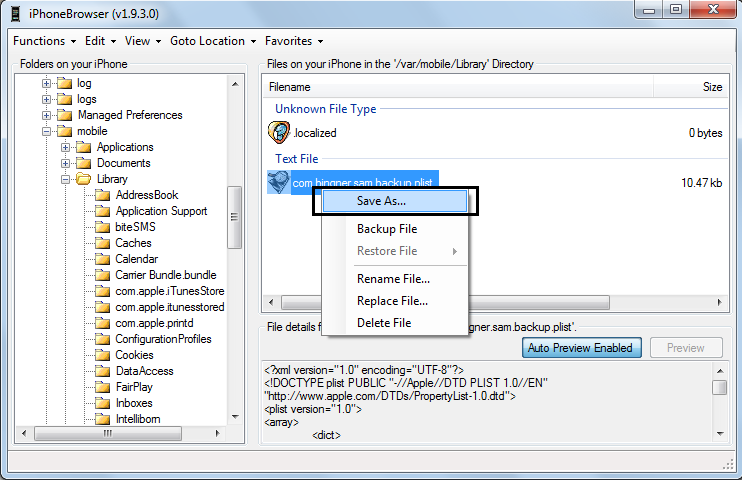This screenshot has height=480, width=742.
Task: Click the mobile folder icon
Action: coord(64,132)
